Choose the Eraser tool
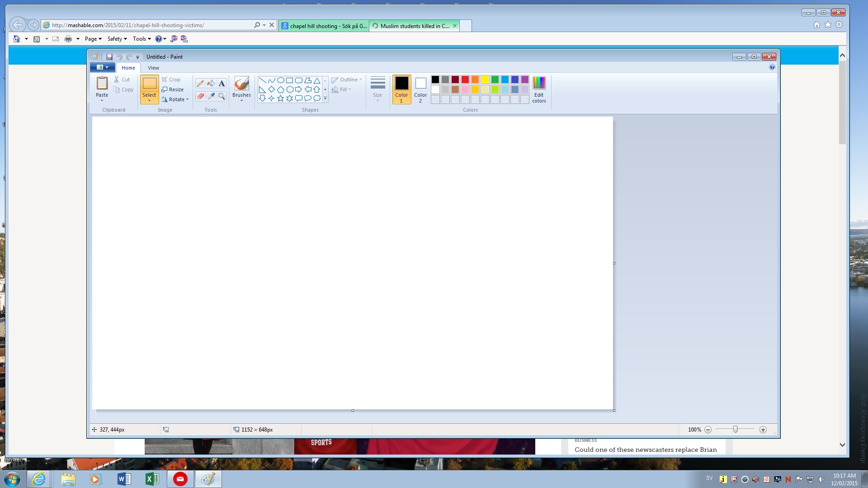Viewport: 868px width, 488px height. coord(200,96)
